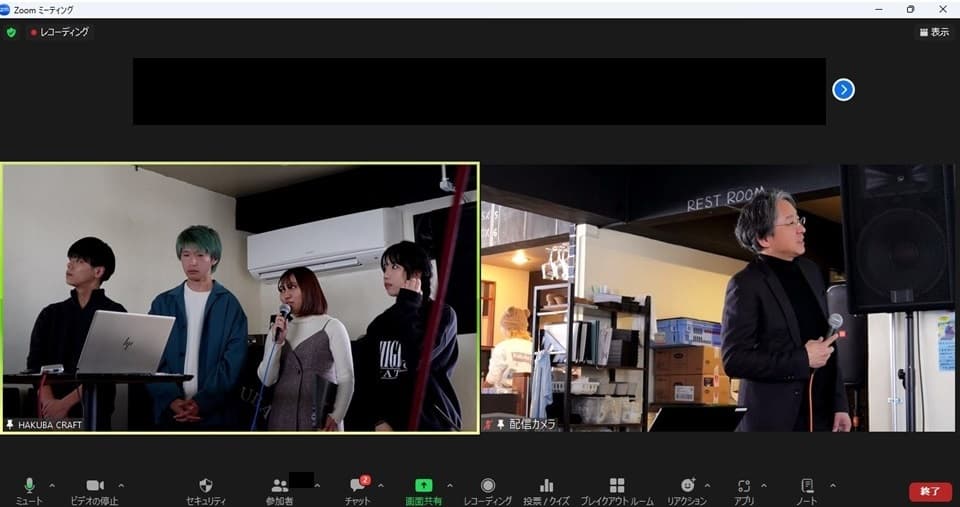Click the red End meeting button

coord(930,492)
